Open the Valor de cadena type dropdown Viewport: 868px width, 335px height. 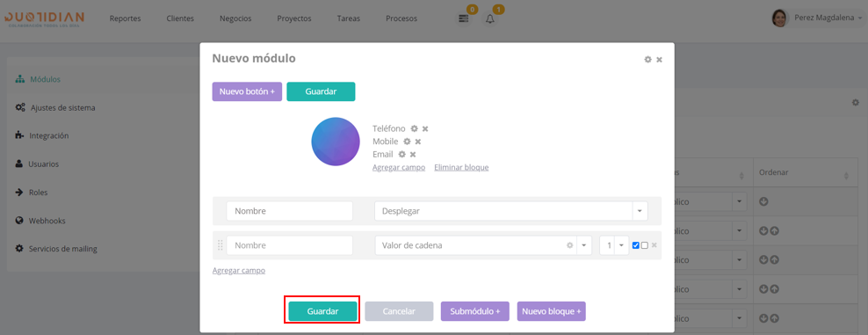click(x=584, y=245)
